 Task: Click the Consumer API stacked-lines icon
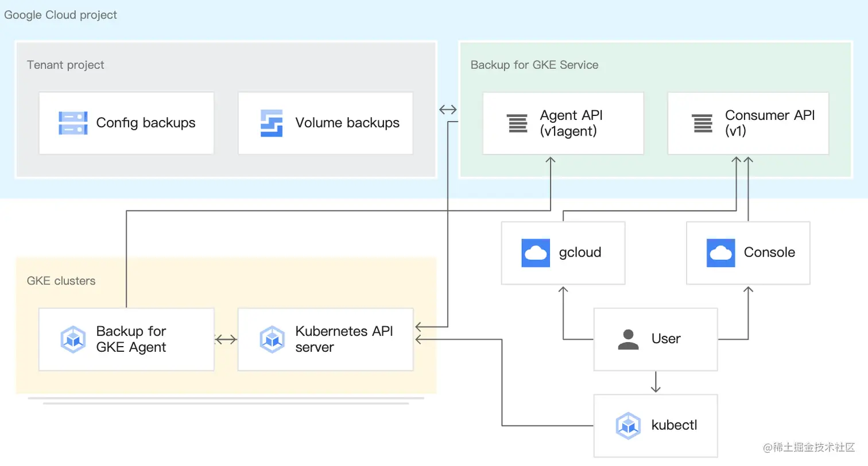point(702,123)
